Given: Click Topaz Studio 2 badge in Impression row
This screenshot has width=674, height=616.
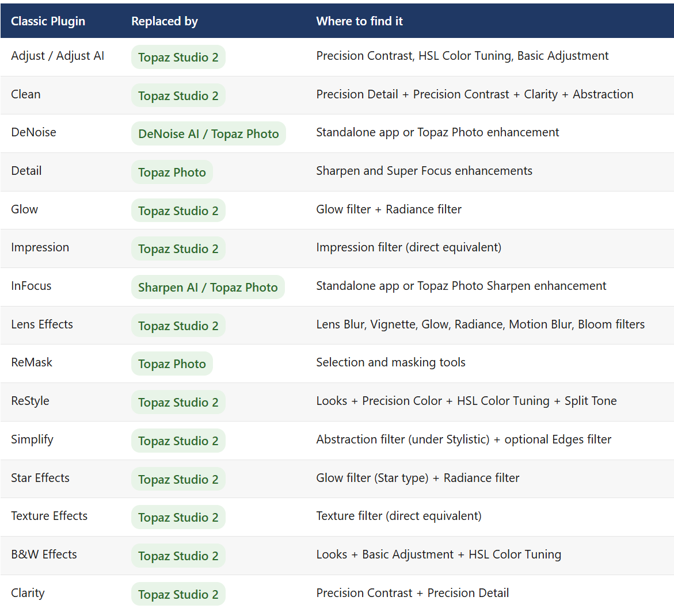Looking at the screenshot, I should (x=178, y=248).
